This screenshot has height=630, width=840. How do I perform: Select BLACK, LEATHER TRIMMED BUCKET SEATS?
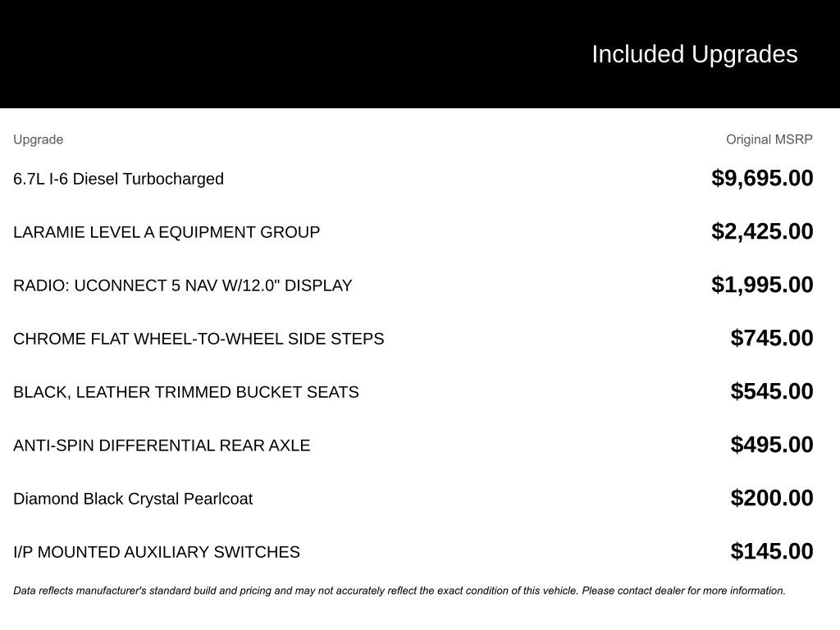pos(186,392)
